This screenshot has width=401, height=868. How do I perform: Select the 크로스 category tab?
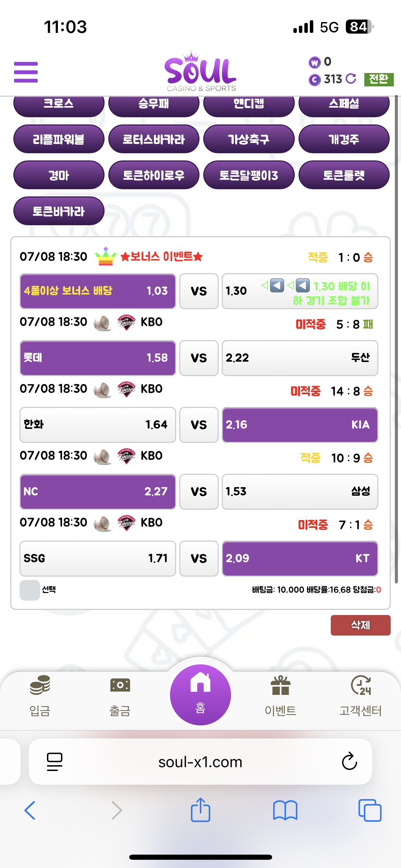coord(59,104)
